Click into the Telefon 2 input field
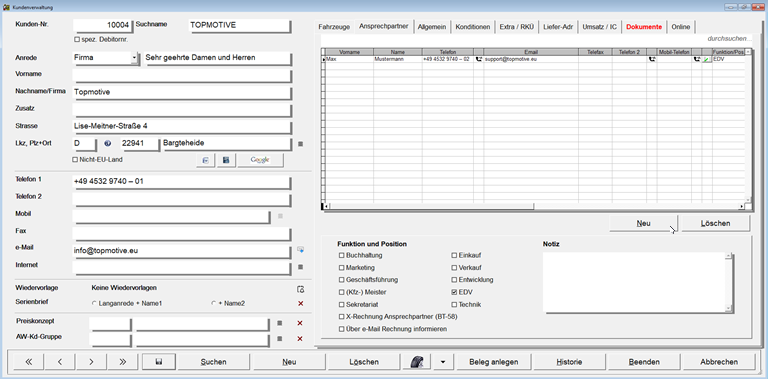The height and width of the screenshot is (379, 768). click(182, 199)
